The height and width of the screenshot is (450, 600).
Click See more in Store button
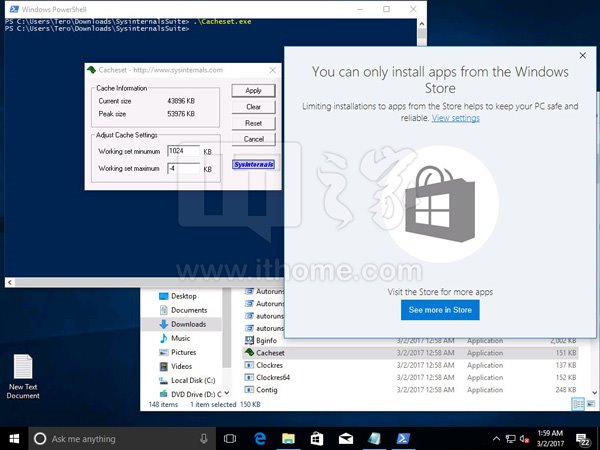coord(440,310)
